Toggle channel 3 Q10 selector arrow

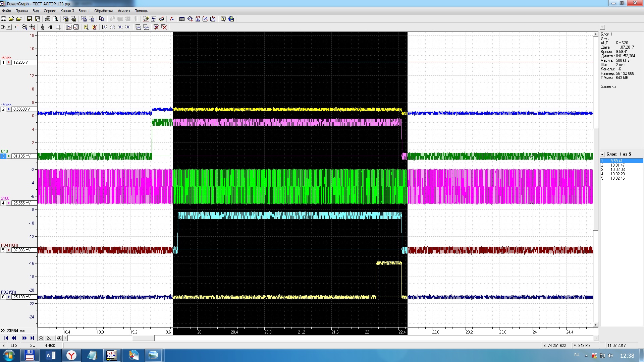click(x=9, y=156)
